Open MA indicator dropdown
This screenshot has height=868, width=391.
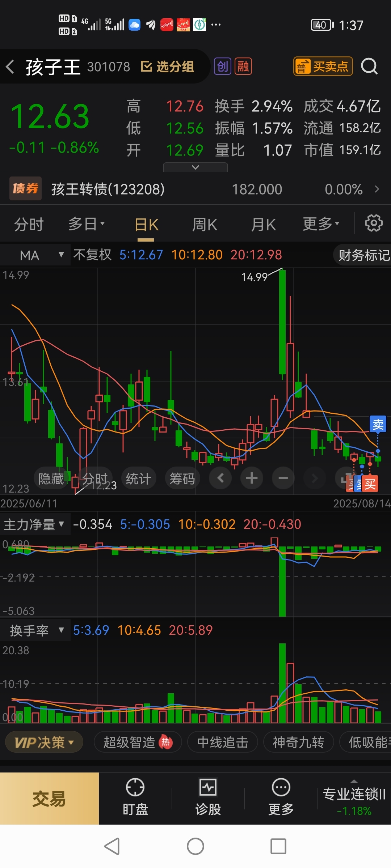pyautogui.click(x=35, y=255)
